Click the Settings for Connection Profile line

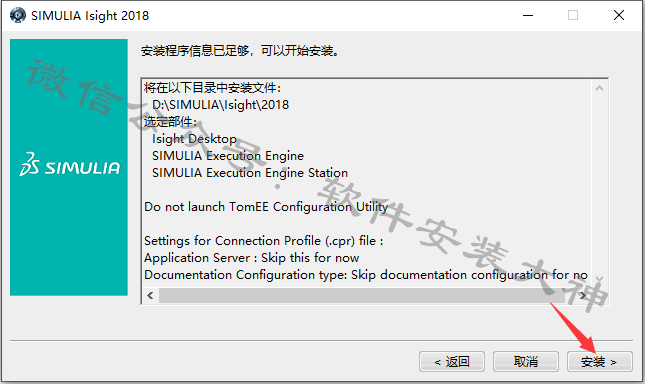[264, 241]
